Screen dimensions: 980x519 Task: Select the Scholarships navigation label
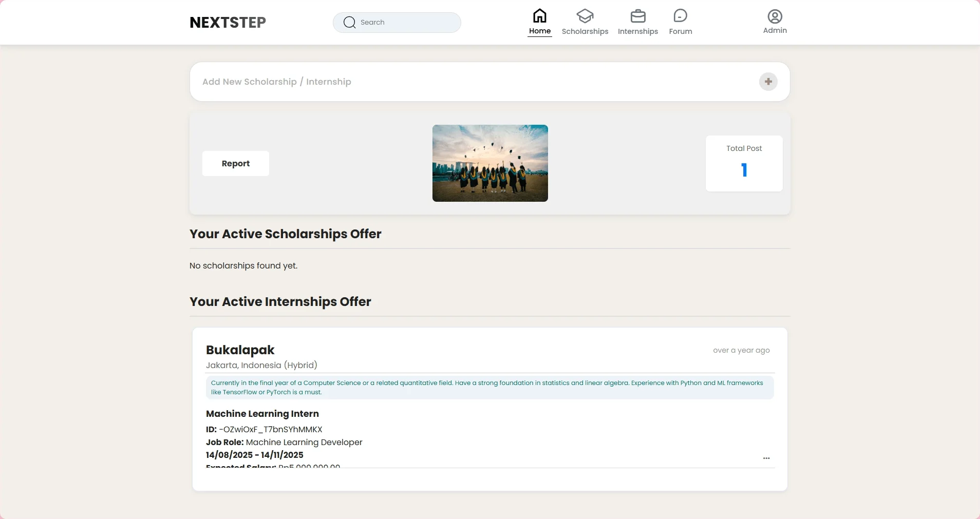585,31
